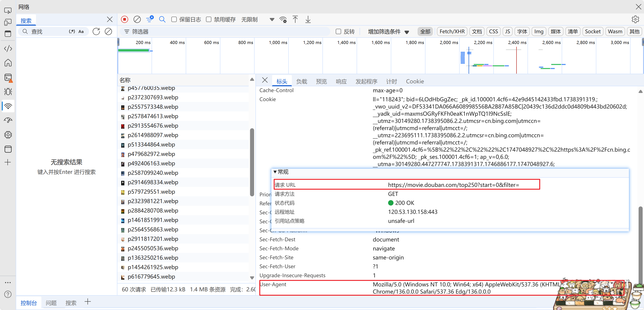Clear the network log
This screenshot has width=644, height=310.
(x=137, y=20)
